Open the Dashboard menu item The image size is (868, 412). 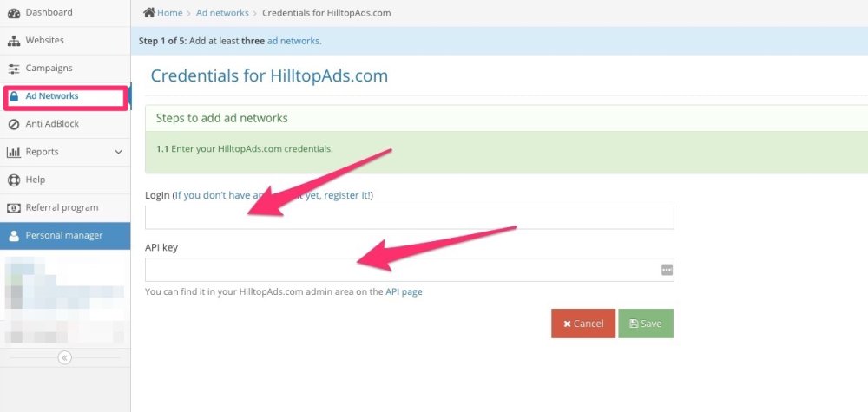coord(65,13)
